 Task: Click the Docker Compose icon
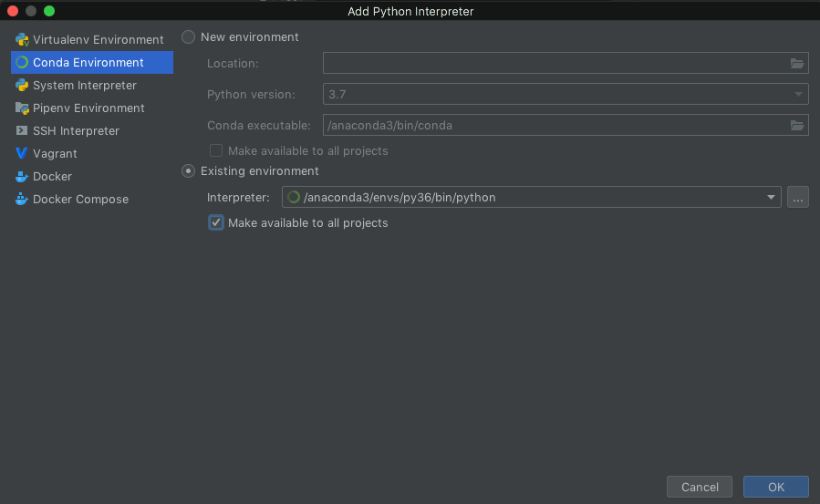(x=22, y=199)
